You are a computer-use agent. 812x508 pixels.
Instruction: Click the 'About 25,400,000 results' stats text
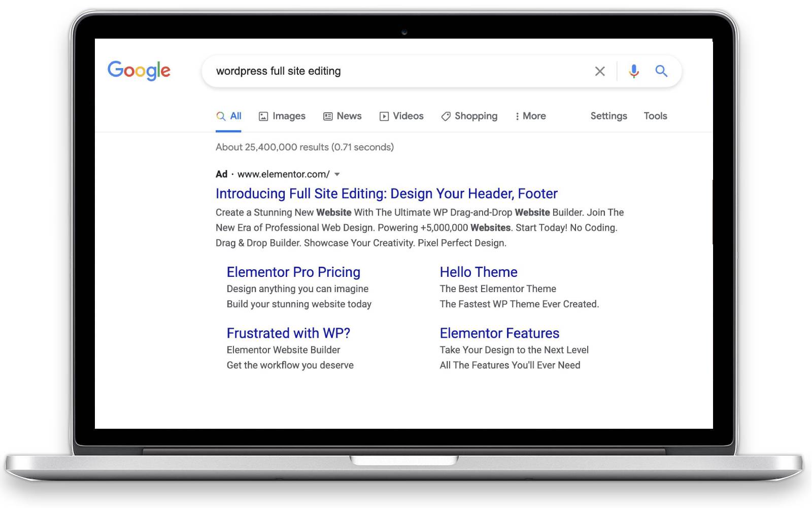pyautogui.click(x=304, y=147)
